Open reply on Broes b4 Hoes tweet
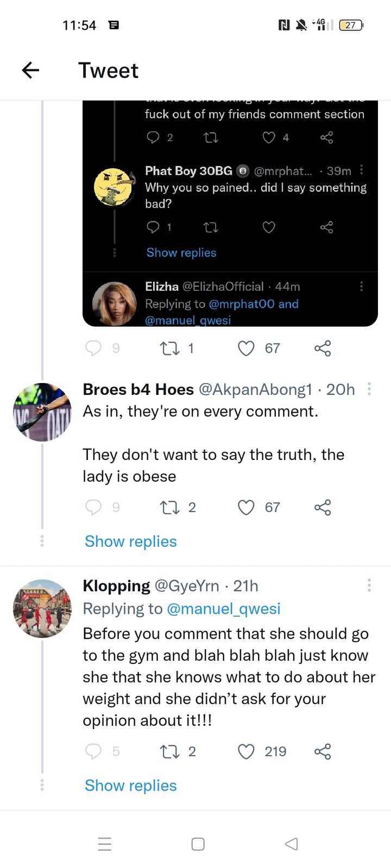This screenshot has width=391, height=868. pos(94,507)
